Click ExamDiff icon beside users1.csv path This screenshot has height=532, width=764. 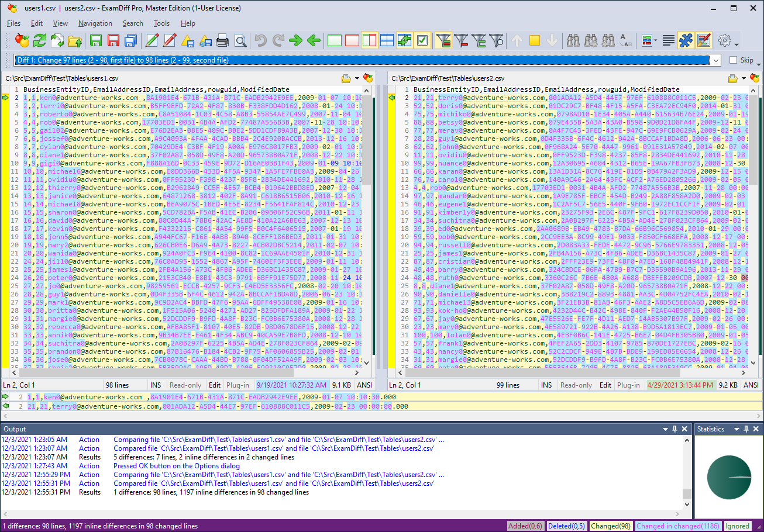(368, 78)
